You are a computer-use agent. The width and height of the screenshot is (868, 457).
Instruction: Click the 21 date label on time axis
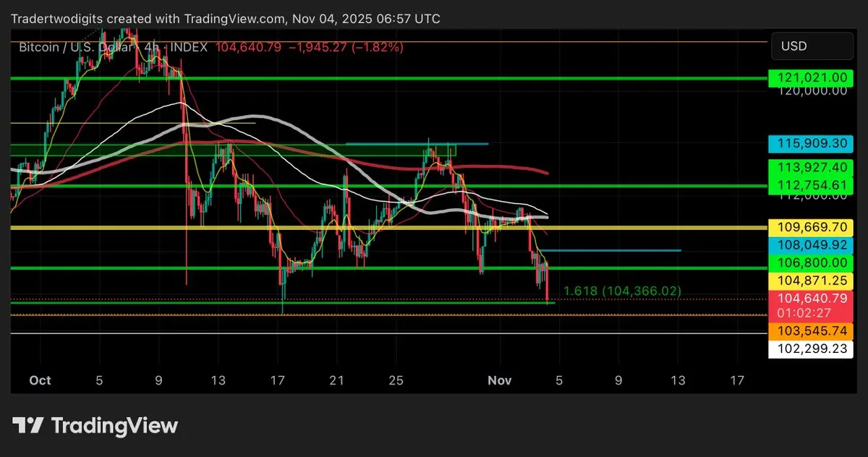click(x=336, y=380)
